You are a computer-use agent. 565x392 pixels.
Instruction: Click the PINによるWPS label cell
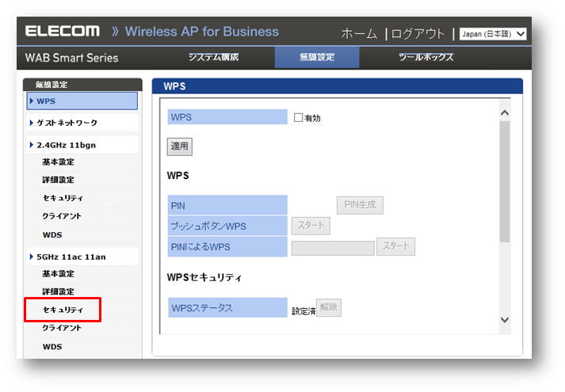pyautogui.click(x=227, y=246)
